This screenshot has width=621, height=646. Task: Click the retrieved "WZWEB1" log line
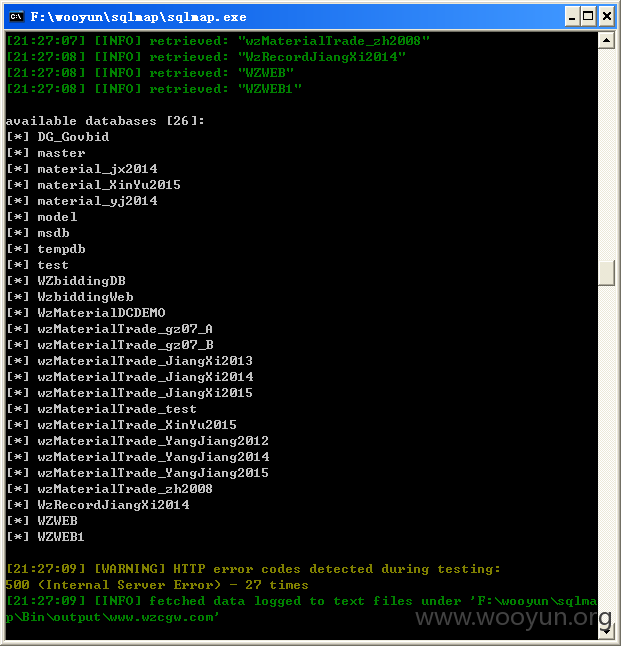[x=154, y=89]
